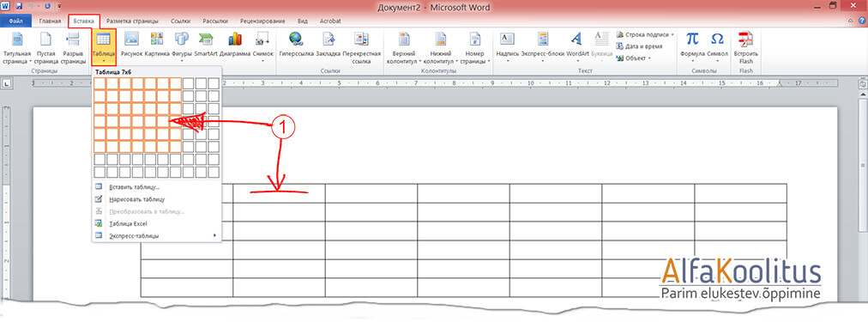This screenshot has width=868, height=322.
Task: Expand the Экспресс-таблицы submenu
Action: point(156,236)
